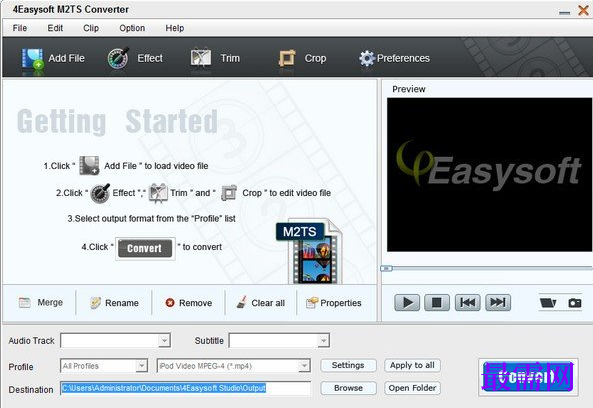
Task: Click the M2TS file thumbnail graphic
Action: click(x=310, y=251)
